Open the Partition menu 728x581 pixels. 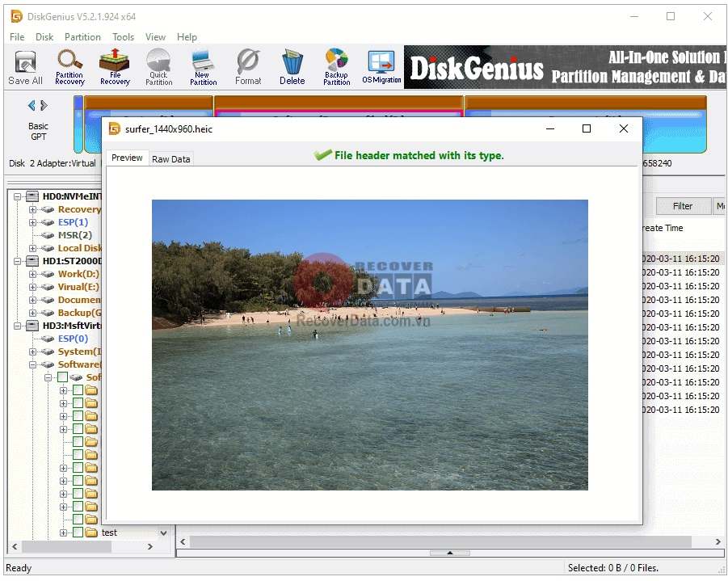pos(82,36)
